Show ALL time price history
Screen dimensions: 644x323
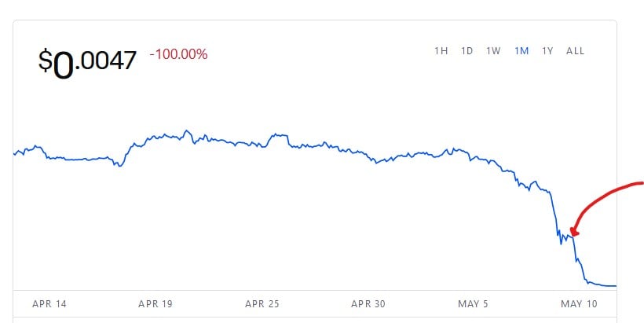pyautogui.click(x=575, y=51)
